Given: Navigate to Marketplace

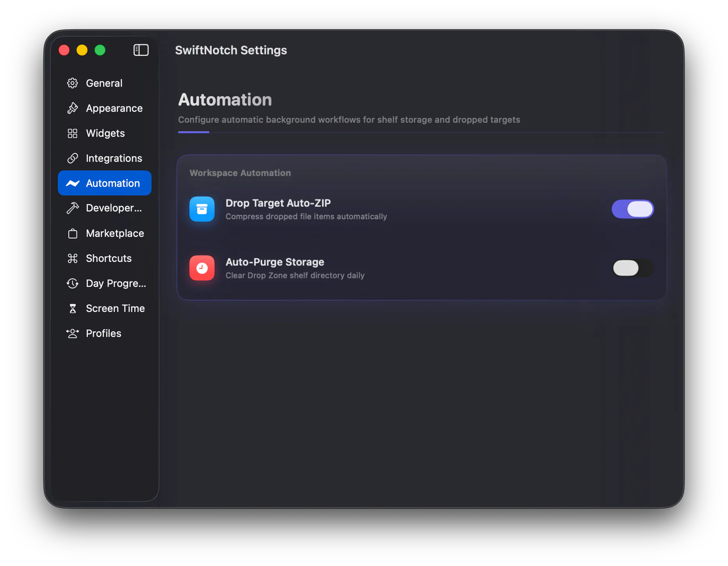Looking at the screenshot, I should [105, 233].
